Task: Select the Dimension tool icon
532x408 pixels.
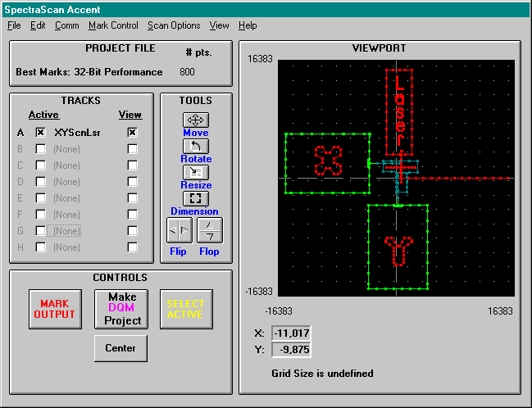Action: click(196, 198)
